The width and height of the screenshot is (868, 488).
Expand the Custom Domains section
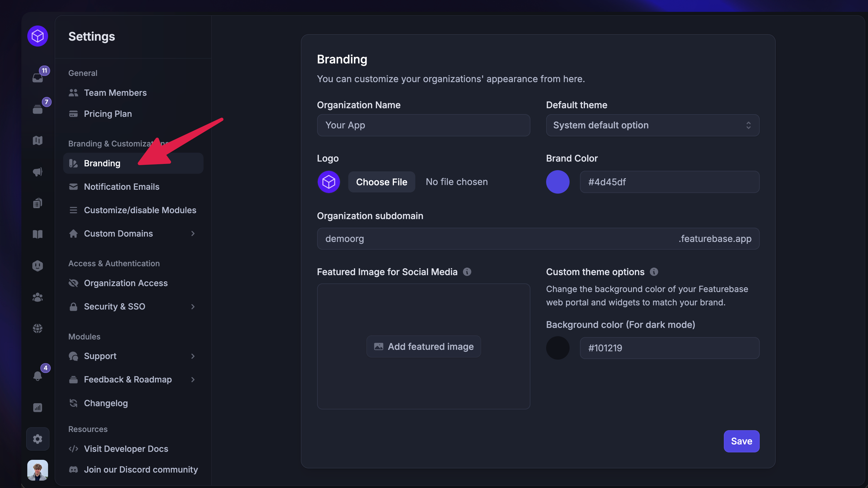click(118, 233)
